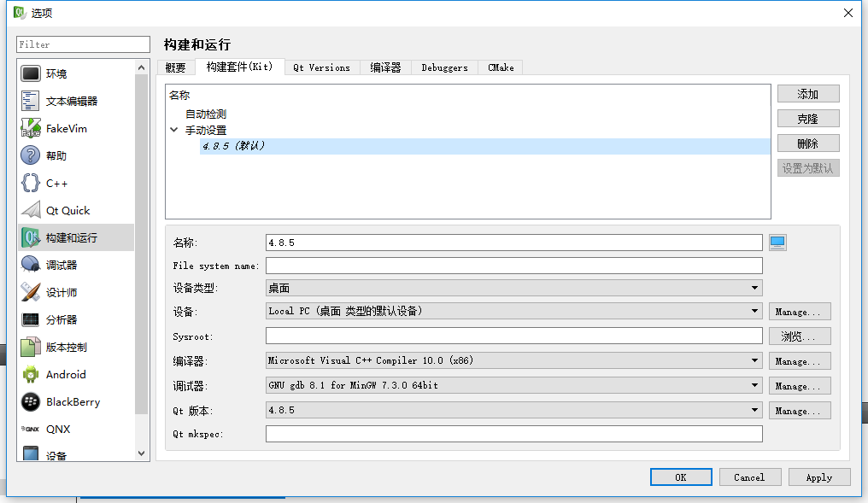The height and width of the screenshot is (503, 868).
Task: Select the 文本编辑器 (Text Editor) section
Action: point(30,100)
